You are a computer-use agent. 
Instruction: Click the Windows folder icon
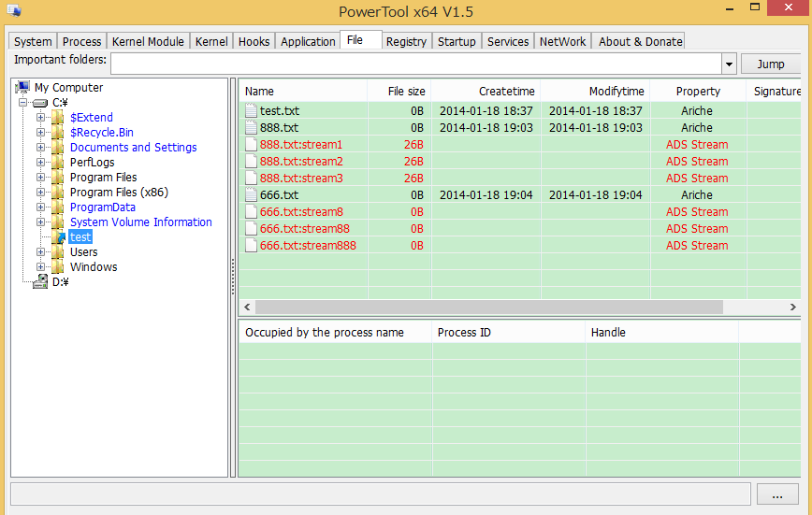click(57, 267)
